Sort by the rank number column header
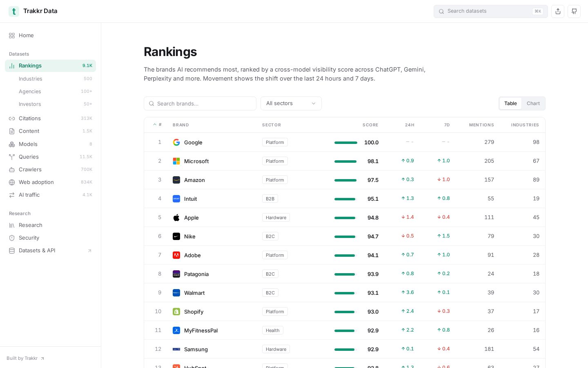The height and width of the screenshot is (368, 588). click(x=158, y=125)
